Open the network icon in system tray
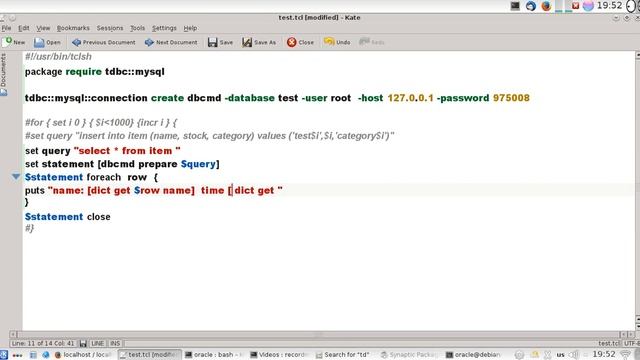Screen dimensions: 640x360 (625, 355)
